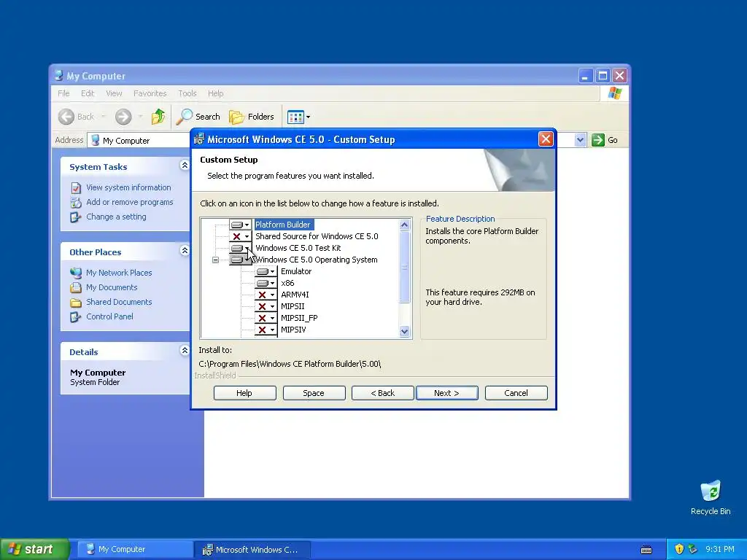Select x86 feature row text

[x=287, y=283]
